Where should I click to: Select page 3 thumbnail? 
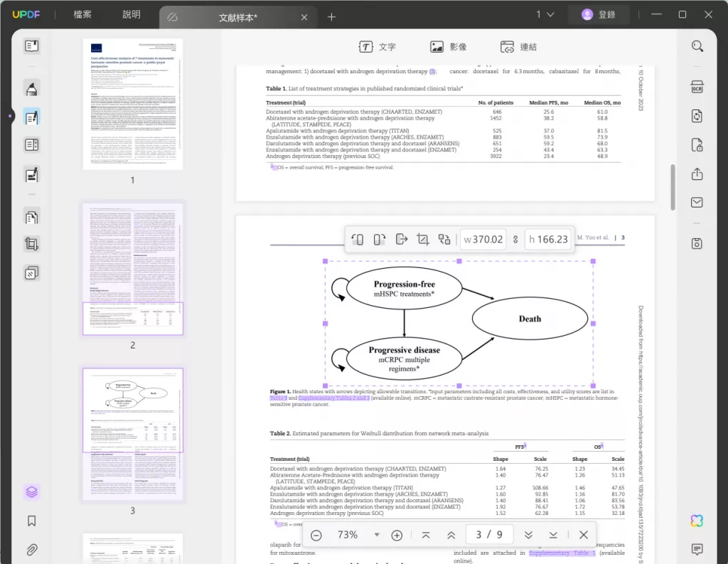point(133,434)
